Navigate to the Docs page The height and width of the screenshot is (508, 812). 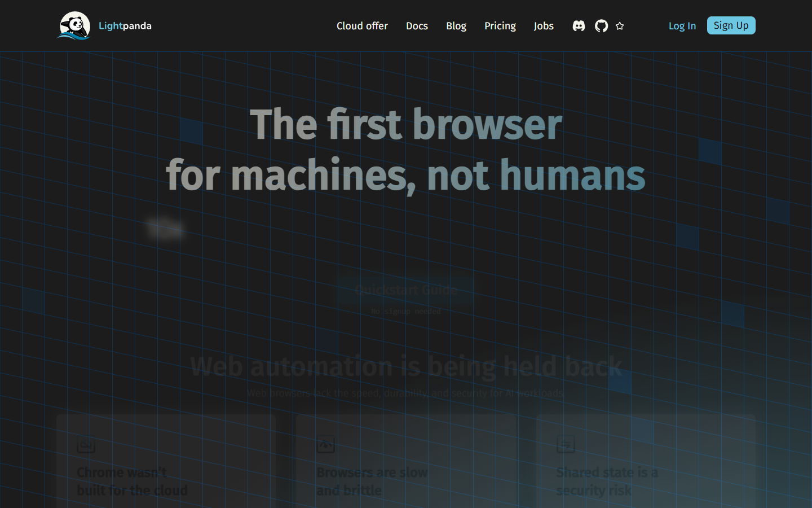pos(417,25)
